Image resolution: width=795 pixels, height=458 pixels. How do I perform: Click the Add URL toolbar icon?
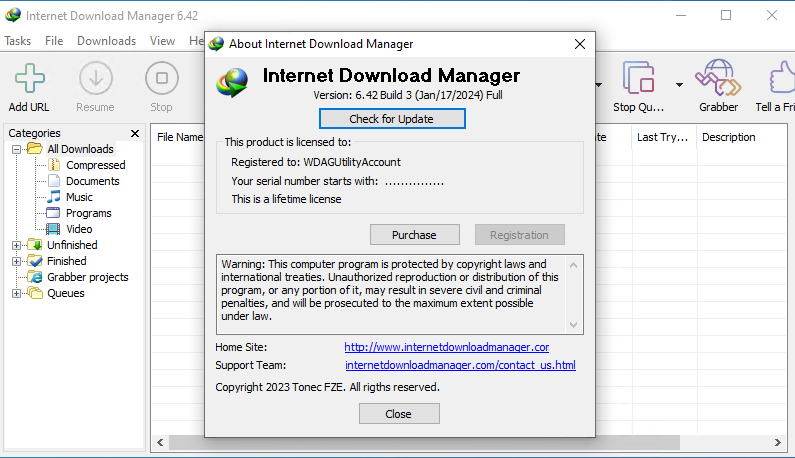pos(29,78)
